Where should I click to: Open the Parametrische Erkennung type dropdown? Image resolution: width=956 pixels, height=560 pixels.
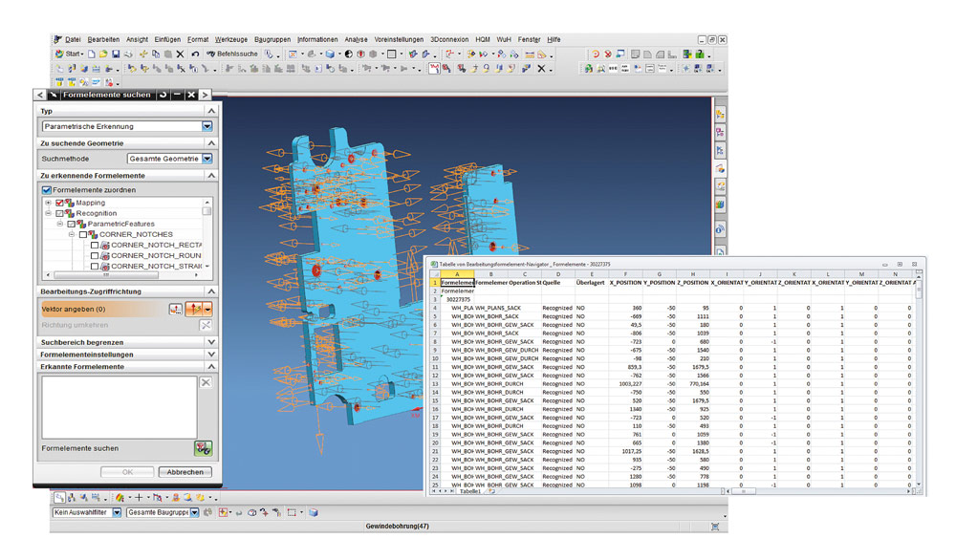[x=206, y=126]
